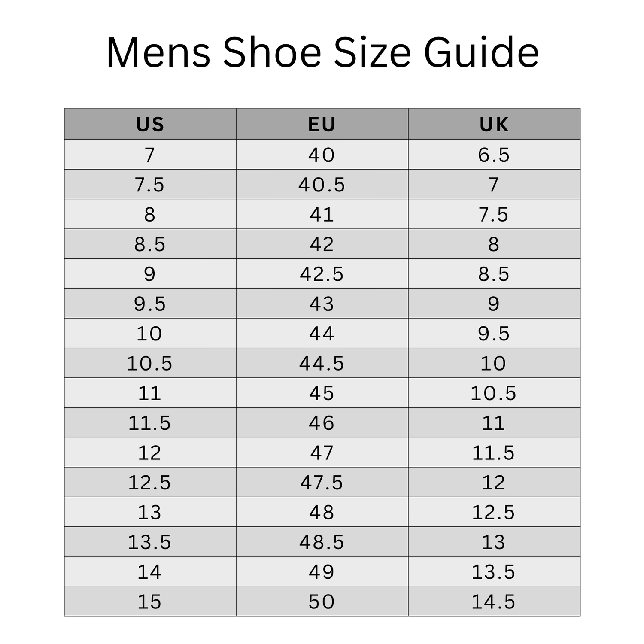Click the US column header
Viewport: 644px width, 644px height.
pos(150,125)
